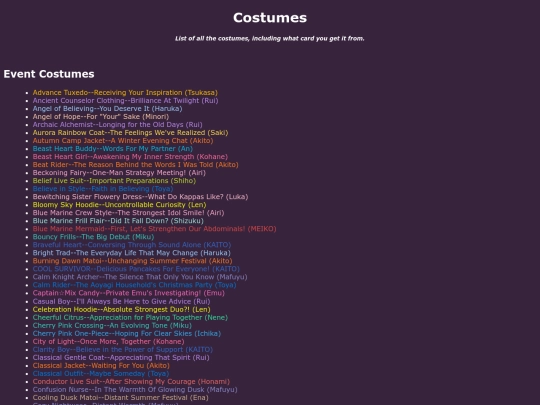The height and width of the screenshot is (405, 540).
Task: Select Classical Outfit--Maybe Someday link for Toya
Action: (x=101, y=373)
